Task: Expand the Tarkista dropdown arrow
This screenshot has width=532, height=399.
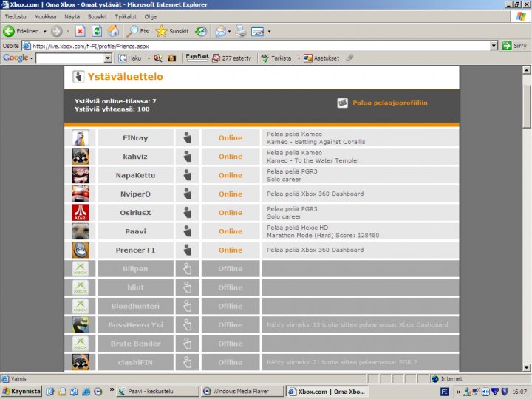Action: pos(299,58)
